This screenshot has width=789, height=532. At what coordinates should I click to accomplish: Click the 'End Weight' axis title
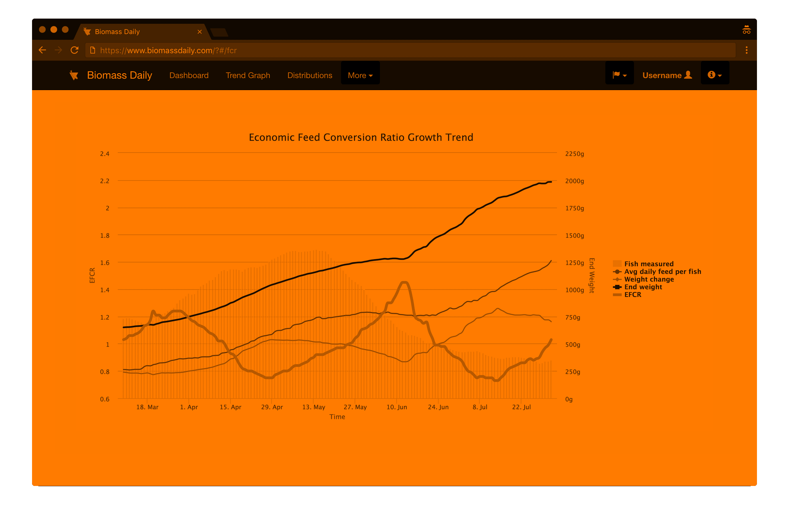592,275
